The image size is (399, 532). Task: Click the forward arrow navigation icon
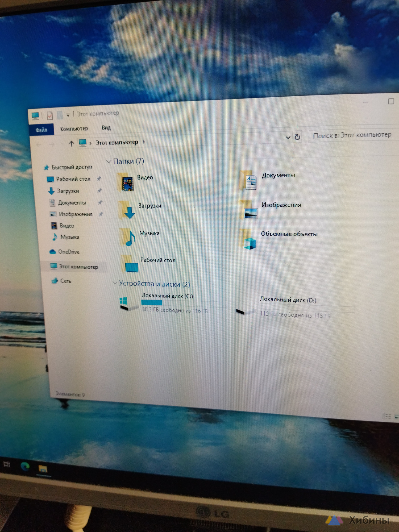tap(52, 144)
